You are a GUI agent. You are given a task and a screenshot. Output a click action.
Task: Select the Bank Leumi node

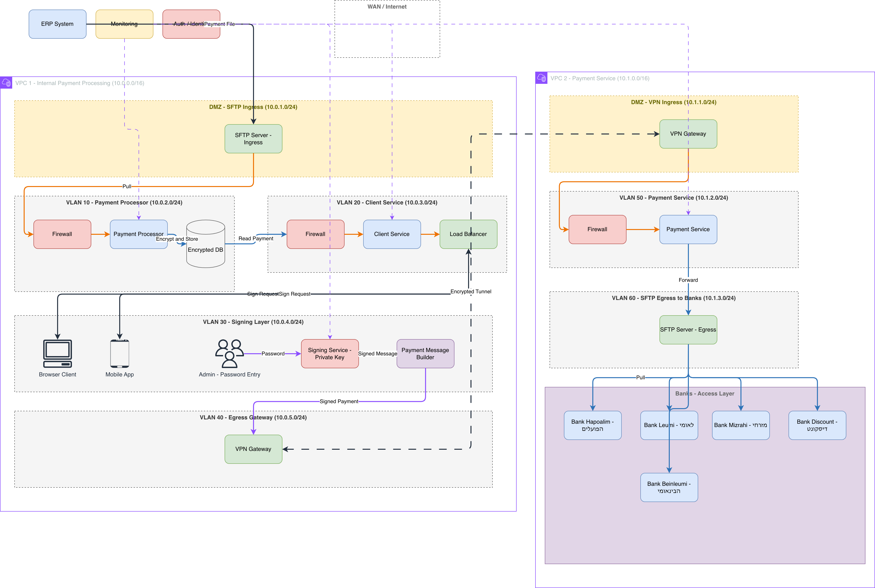(669, 425)
